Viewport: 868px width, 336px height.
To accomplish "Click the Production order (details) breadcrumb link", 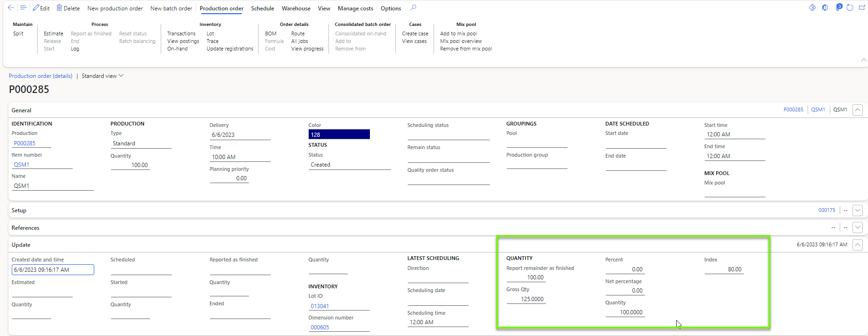I will [41, 76].
